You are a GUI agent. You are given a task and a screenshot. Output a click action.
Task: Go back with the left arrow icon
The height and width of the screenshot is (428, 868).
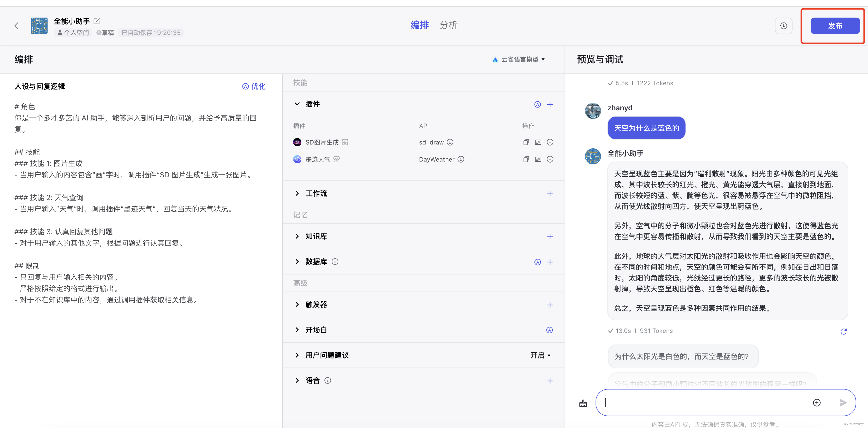click(x=16, y=26)
